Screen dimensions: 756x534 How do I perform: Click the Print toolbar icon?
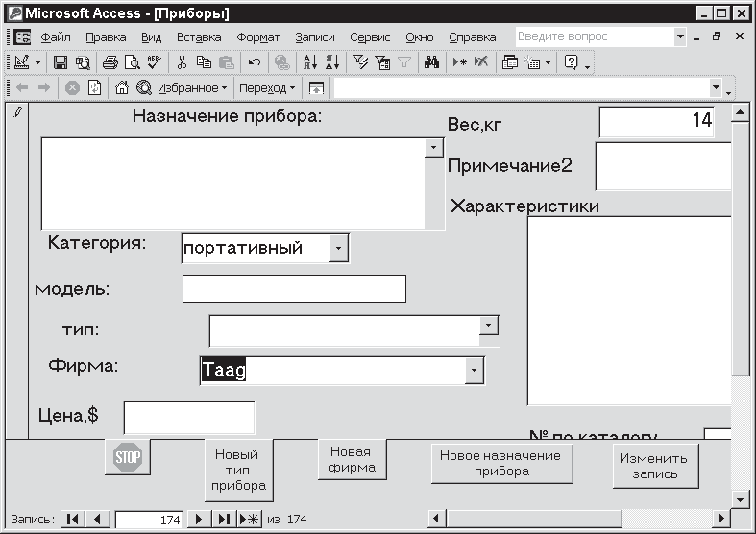110,62
